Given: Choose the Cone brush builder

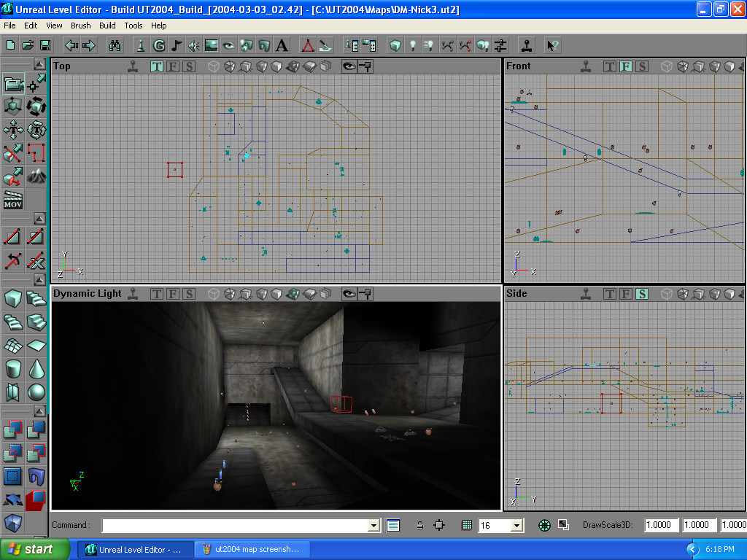Looking at the screenshot, I should coord(36,369).
